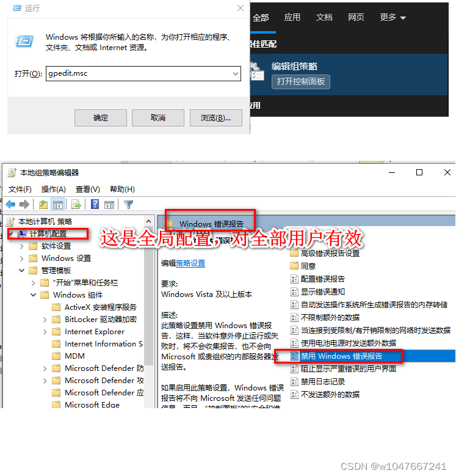Viewport: 456px width, 476px height.
Task: Select Microsoft Defender 攻 tree item
Action: 104,381
